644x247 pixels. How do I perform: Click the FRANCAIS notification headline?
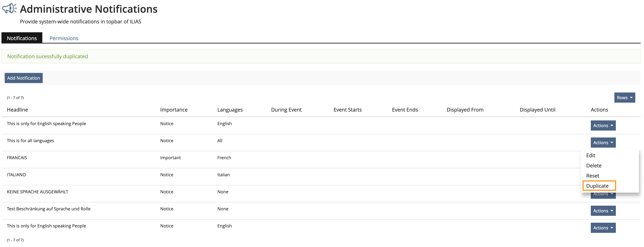17,158
